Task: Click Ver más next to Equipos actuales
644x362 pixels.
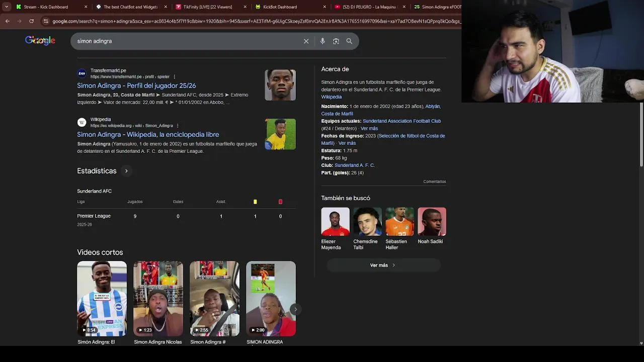Action: [x=369, y=129]
